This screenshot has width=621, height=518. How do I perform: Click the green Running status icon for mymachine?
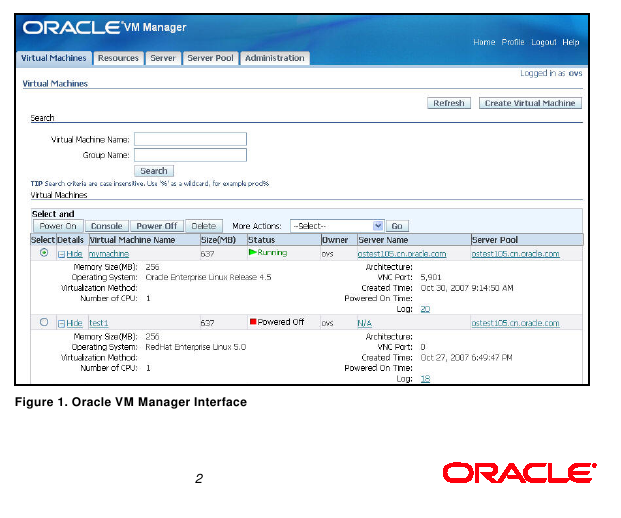pos(252,252)
